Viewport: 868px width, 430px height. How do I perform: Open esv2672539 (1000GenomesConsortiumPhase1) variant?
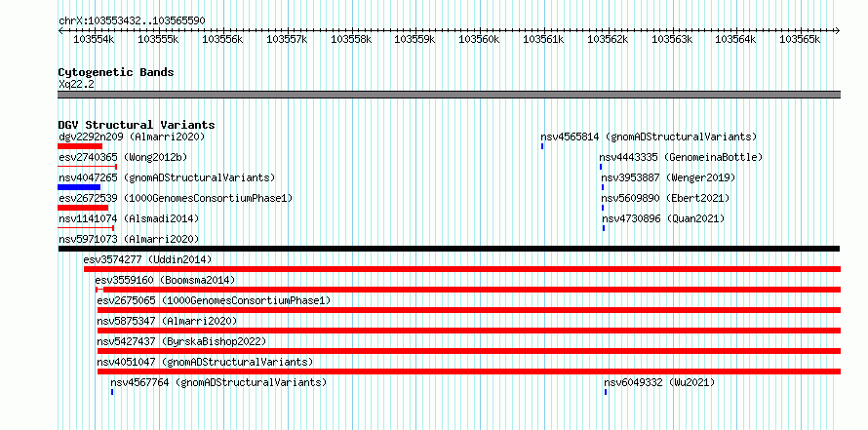click(176, 198)
